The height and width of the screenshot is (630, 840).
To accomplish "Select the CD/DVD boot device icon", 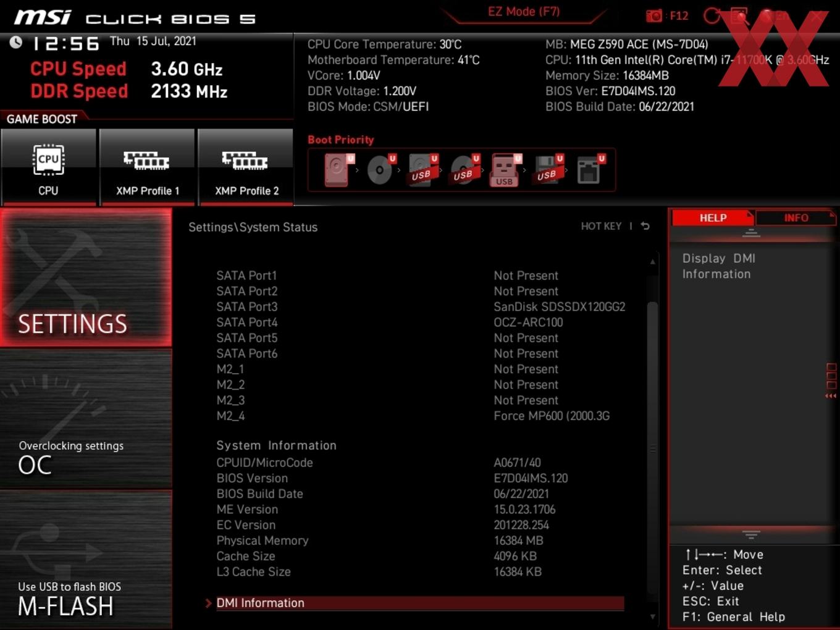I will pos(381,169).
